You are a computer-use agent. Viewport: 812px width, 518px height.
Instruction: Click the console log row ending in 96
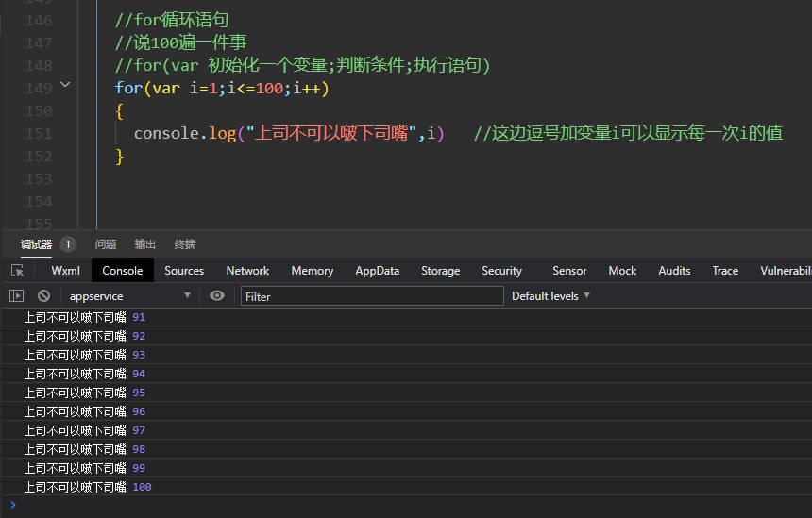click(406, 411)
